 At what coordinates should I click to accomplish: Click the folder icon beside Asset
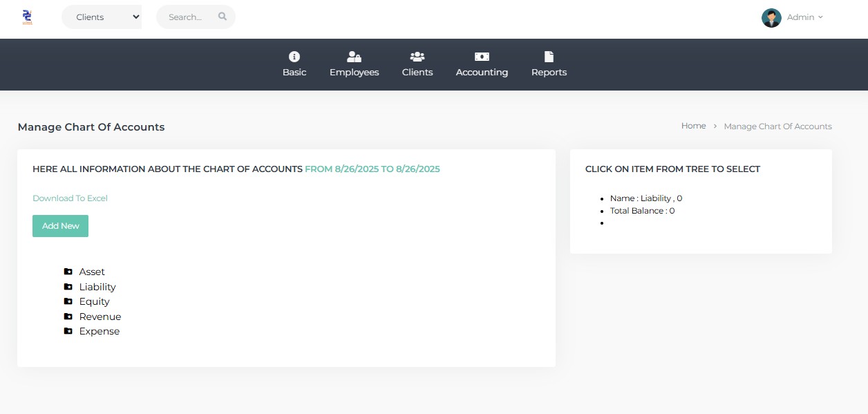pyautogui.click(x=68, y=271)
